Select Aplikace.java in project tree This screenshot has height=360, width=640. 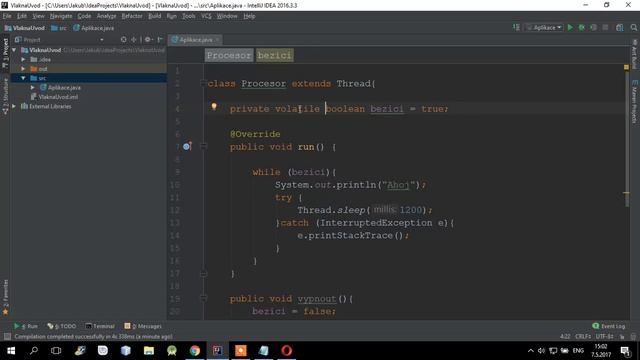60,87
